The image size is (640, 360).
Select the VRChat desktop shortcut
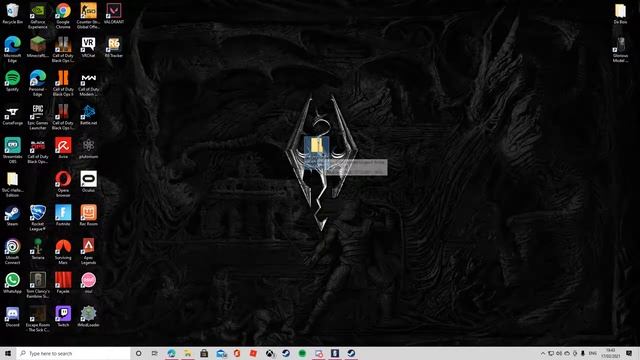[88, 47]
